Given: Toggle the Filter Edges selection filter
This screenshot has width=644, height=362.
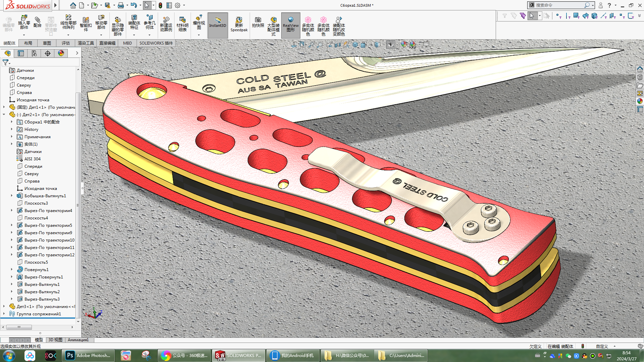Looking at the screenshot, I should point(567,16).
